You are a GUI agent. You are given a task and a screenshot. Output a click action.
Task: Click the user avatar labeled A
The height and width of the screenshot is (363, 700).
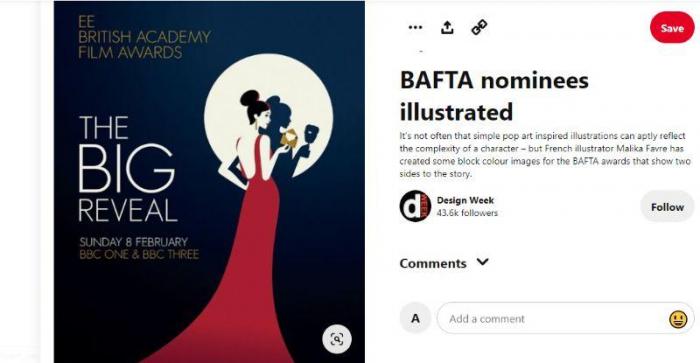[x=415, y=318]
